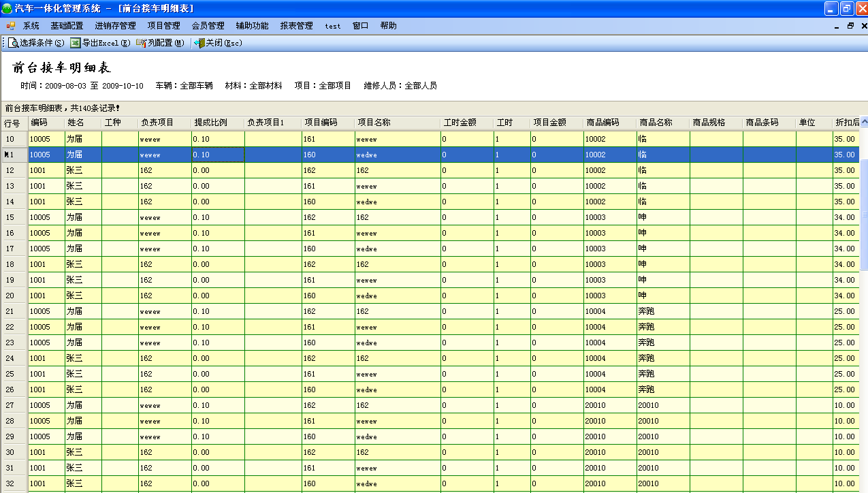Viewport: 868px width, 493px height.
Task: Open the 报表管理 menu
Action: pyautogui.click(x=296, y=26)
